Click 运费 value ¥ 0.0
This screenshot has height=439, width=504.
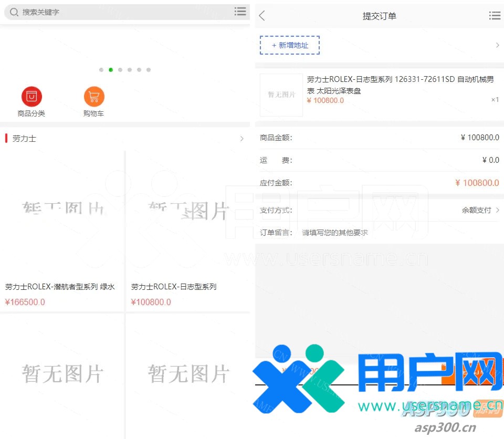(490, 160)
